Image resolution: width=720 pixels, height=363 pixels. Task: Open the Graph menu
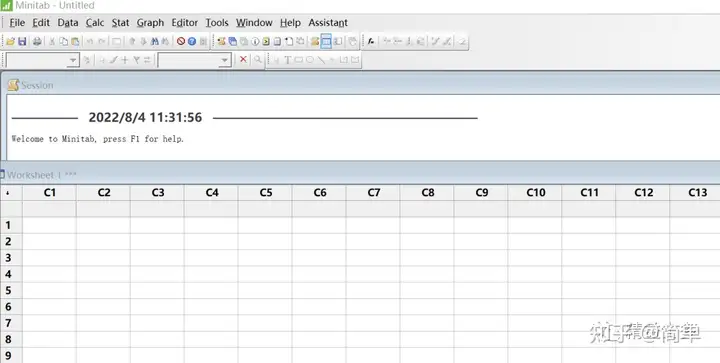tap(150, 22)
